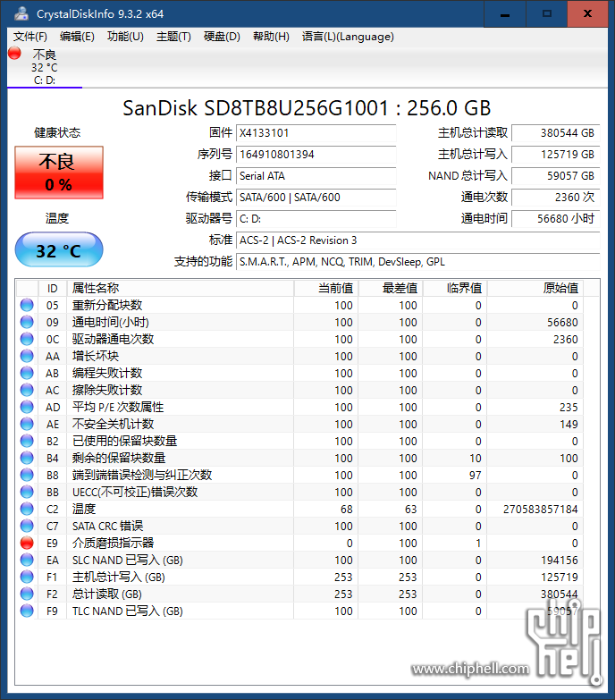Click the raw value 270583857184 in 温度 row
615x700 pixels.
(541, 509)
